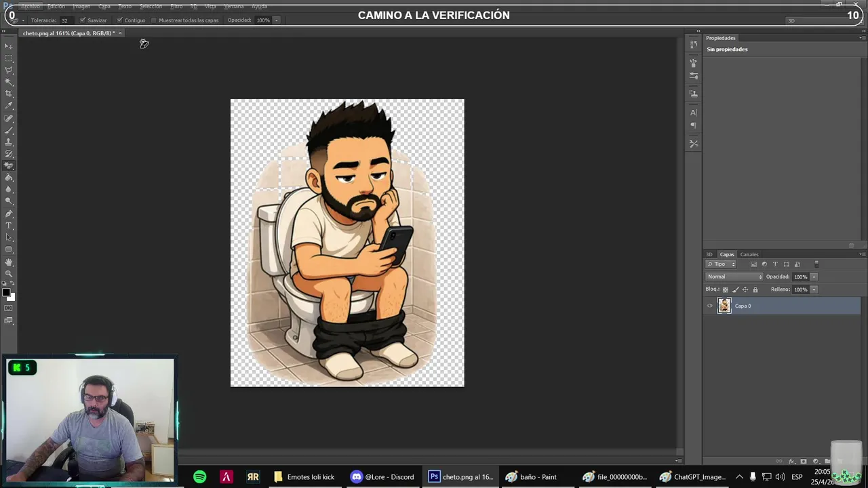
Task: Select the Clone Stamp tool
Action: click(x=9, y=142)
